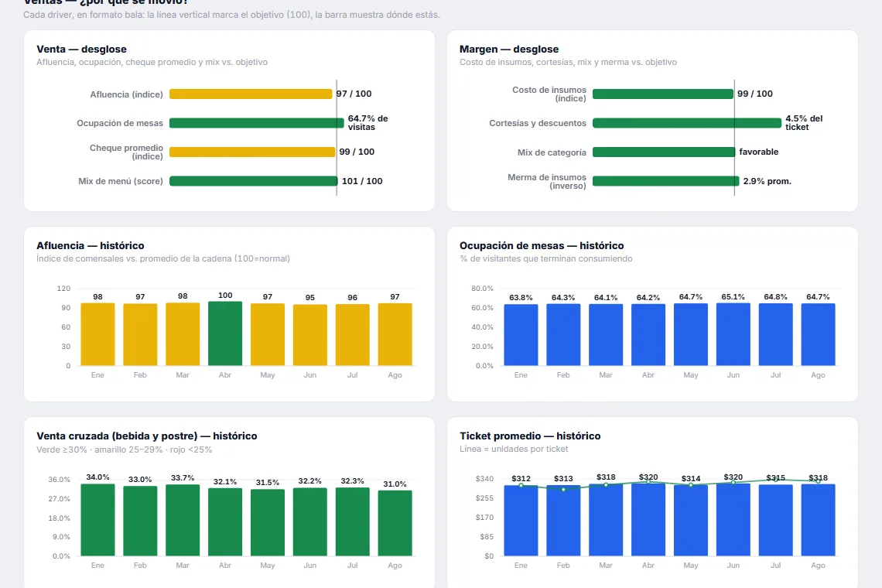The image size is (882, 588).
Task: Click the "Ticket promedio — histórico" heading
Action: click(x=530, y=436)
